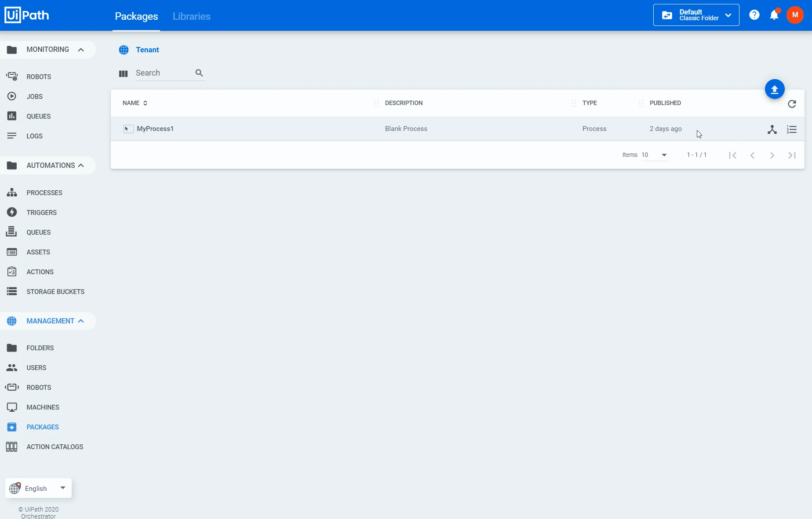The height and width of the screenshot is (519, 812).
Task: Open the notifications bell
Action: click(x=774, y=15)
